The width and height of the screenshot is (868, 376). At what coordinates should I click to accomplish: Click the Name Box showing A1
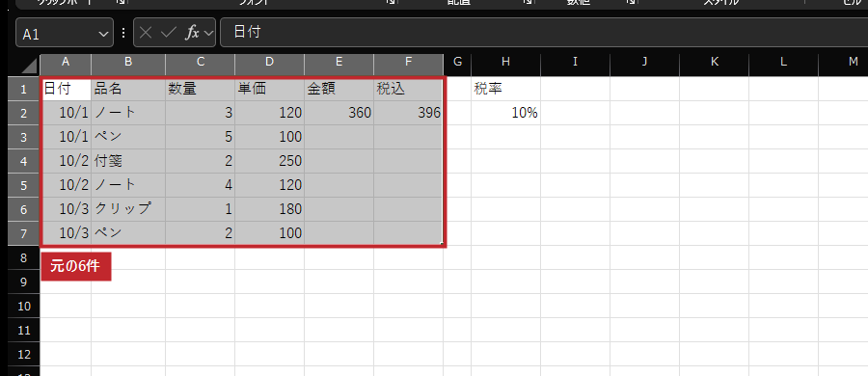pos(65,33)
